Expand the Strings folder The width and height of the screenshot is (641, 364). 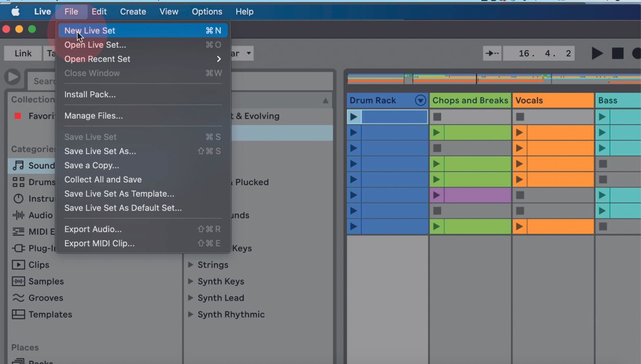coord(191,265)
